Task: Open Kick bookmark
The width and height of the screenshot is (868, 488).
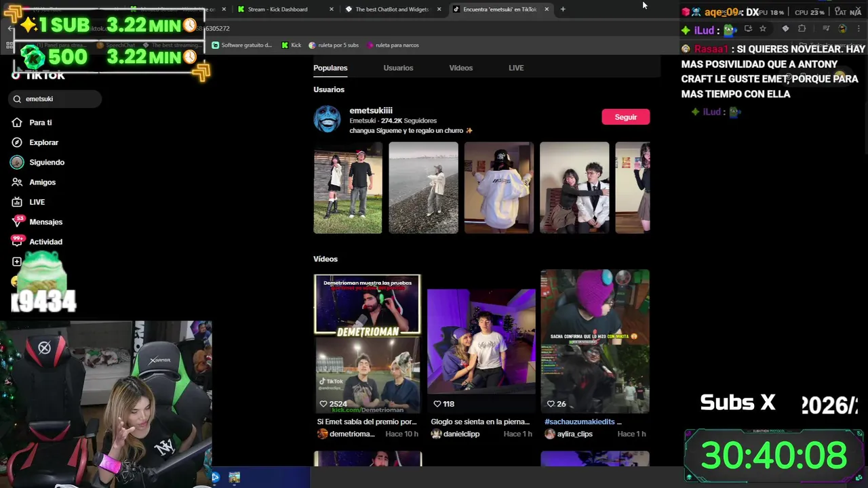Action: click(x=292, y=45)
